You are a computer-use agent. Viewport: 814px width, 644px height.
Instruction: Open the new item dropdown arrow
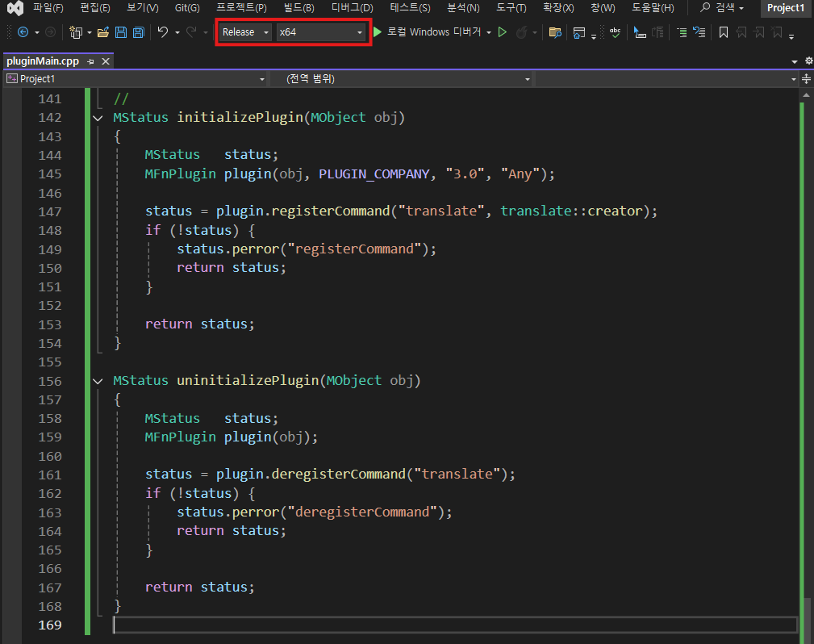click(90, 33)
